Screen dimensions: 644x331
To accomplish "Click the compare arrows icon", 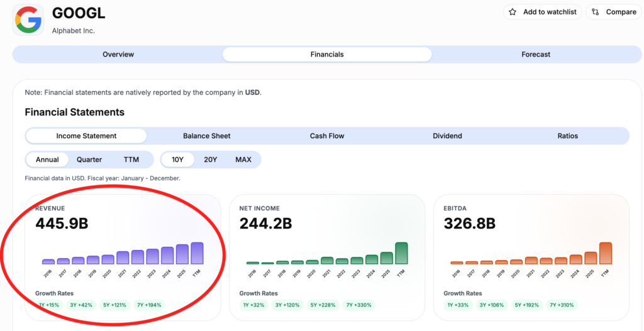I will point(595,12).
